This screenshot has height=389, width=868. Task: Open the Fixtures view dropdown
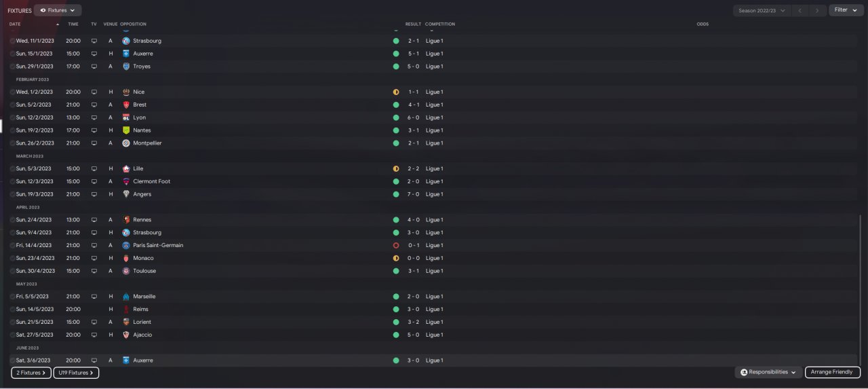[58, 10]
